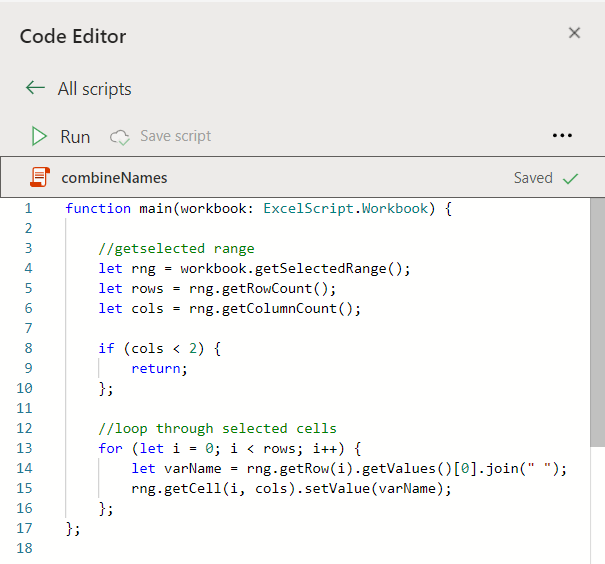Click 'rng.getColumnCount()' on line 6
The image size is (605, 564).
[x=271, y=309]
